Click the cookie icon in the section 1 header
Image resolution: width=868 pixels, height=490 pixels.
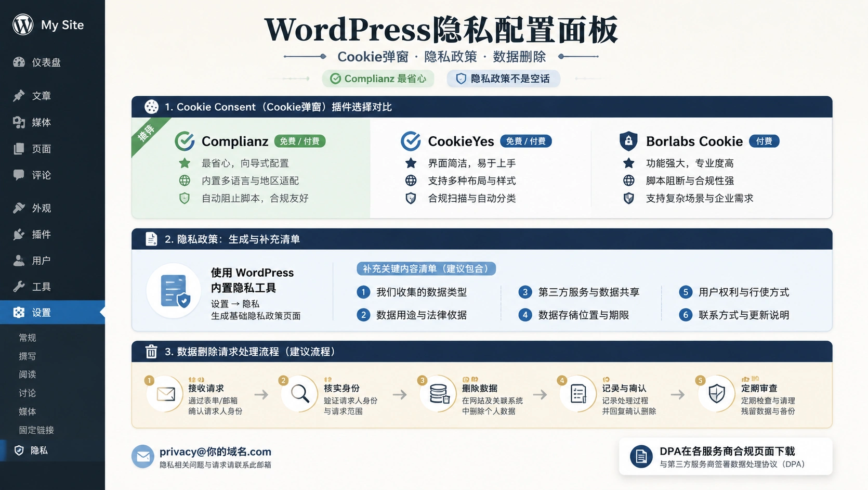point(151,107)
